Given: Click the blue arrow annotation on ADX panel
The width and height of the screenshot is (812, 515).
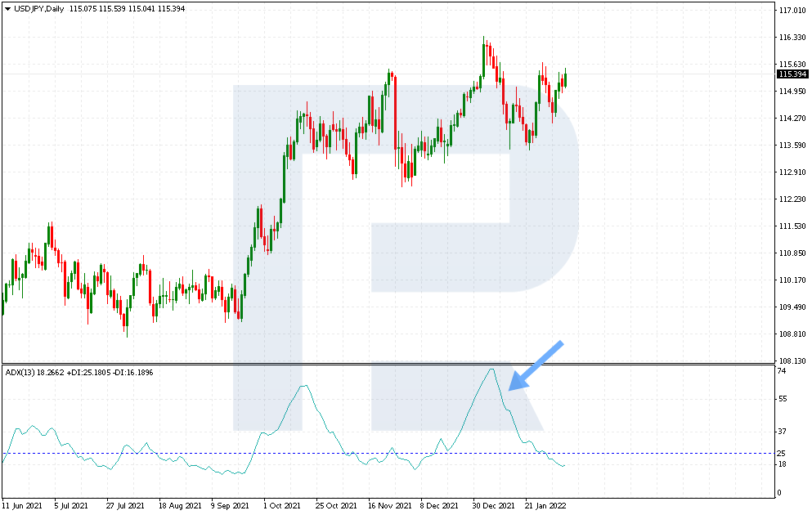Looking at the screenshot, I should 535,365.
